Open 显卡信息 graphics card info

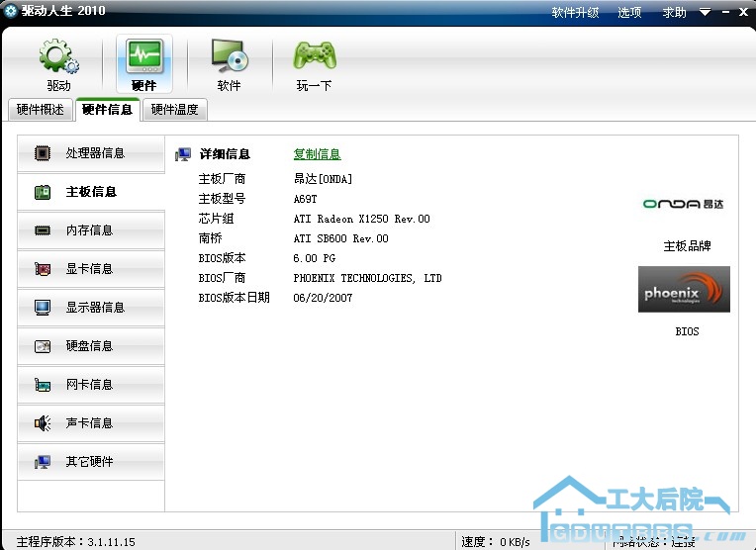click(x=91, y=269)
